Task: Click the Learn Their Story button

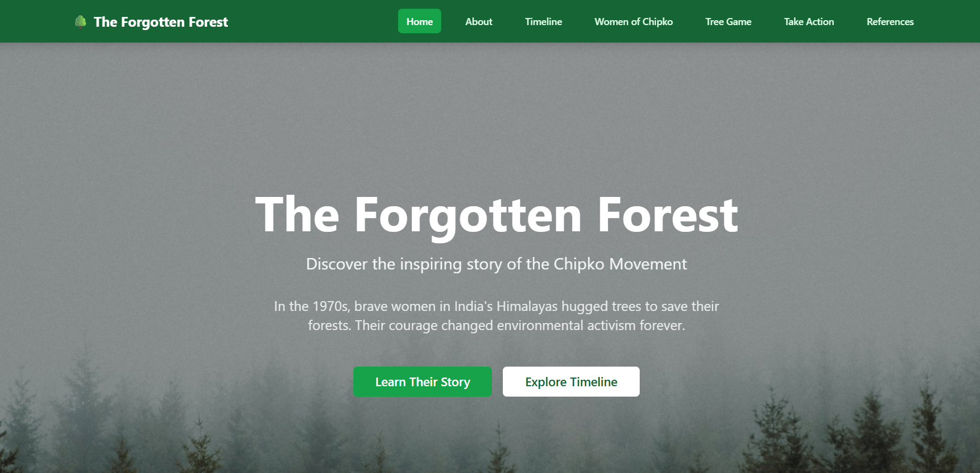Action: (423, 382)
